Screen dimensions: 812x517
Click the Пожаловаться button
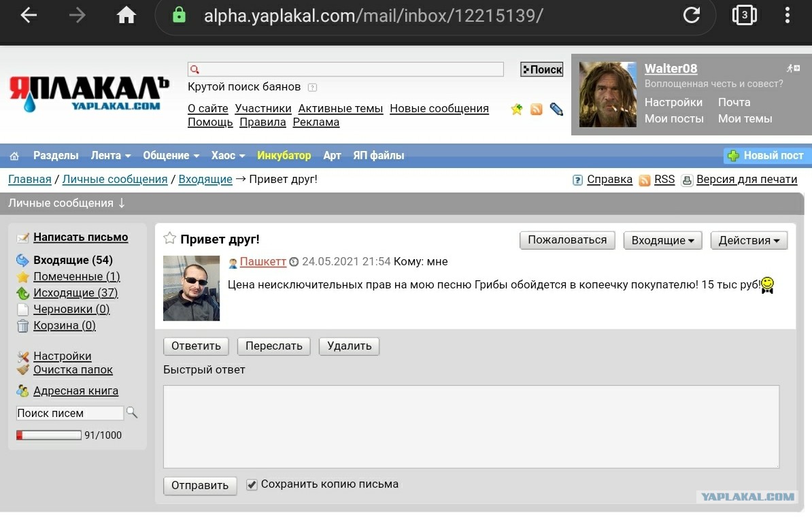(x=567, y=240)
